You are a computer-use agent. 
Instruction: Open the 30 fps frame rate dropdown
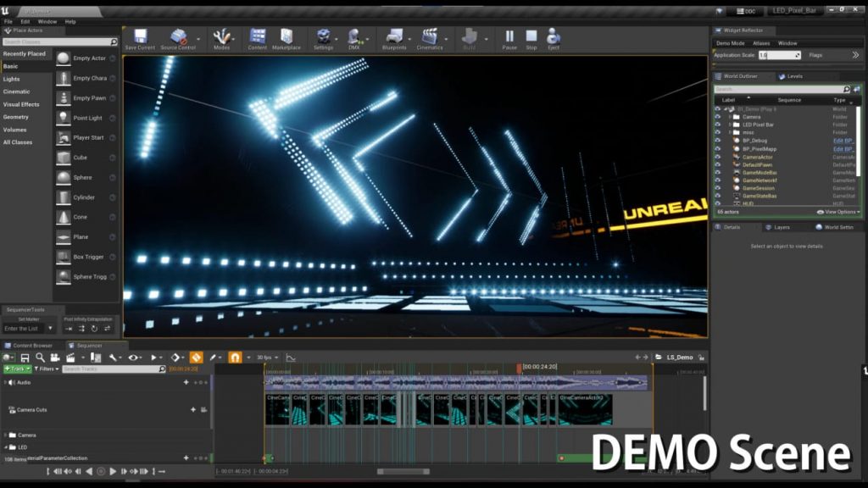point(267,358)
